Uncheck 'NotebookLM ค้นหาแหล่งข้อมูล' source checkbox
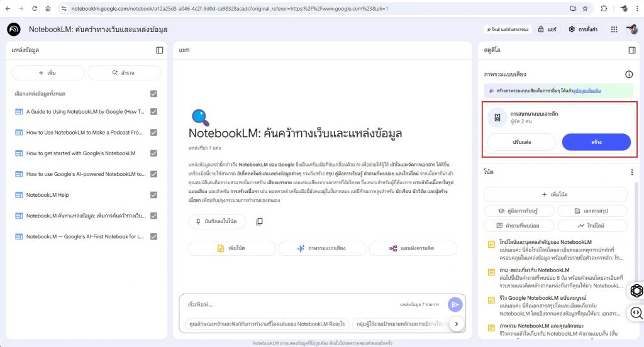 [153, 216]
